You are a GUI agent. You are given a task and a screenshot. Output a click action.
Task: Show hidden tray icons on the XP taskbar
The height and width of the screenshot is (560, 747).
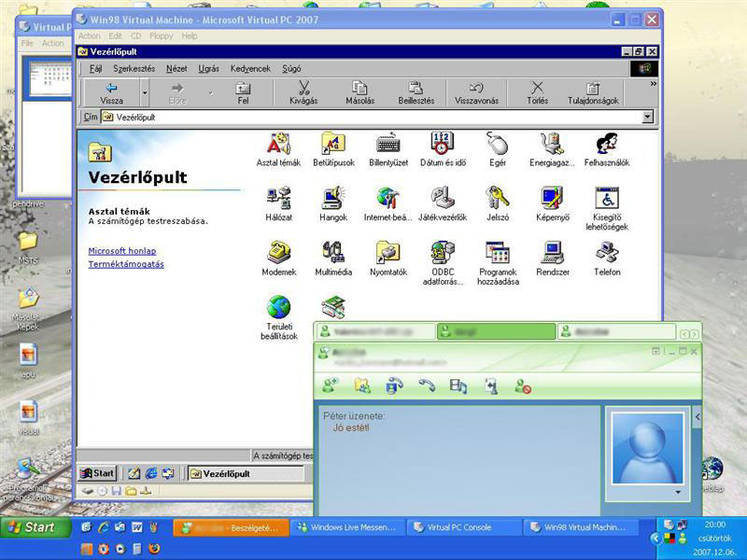(655, 539)
